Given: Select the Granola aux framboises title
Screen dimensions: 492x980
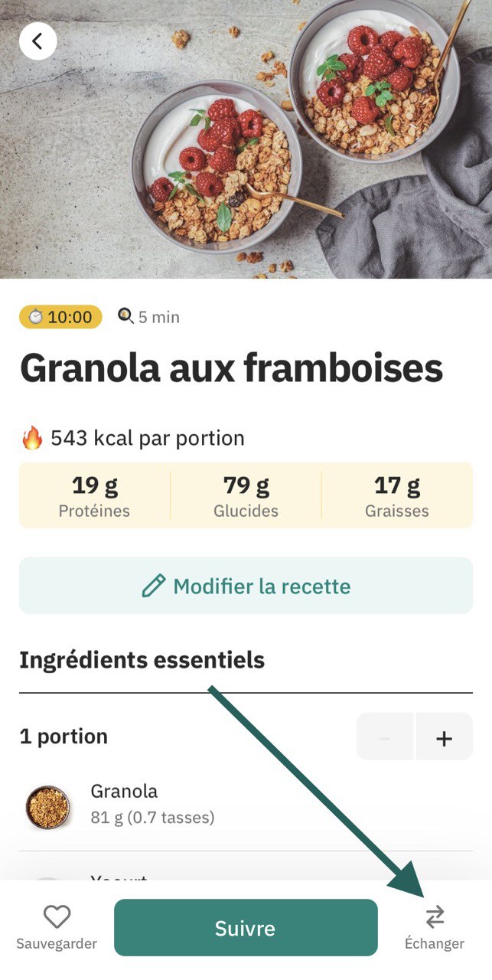Looking at the screenshot, I should (x=233, y=368).
